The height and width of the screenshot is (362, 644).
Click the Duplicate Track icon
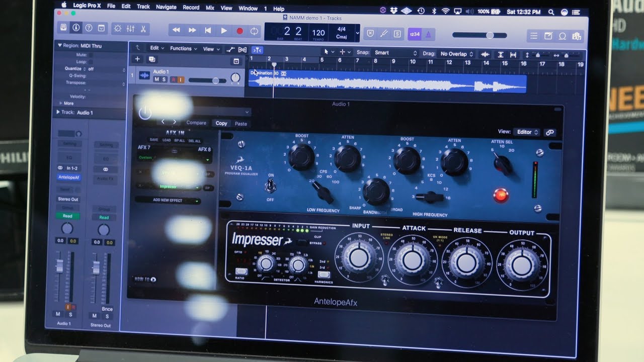[151, 59]
